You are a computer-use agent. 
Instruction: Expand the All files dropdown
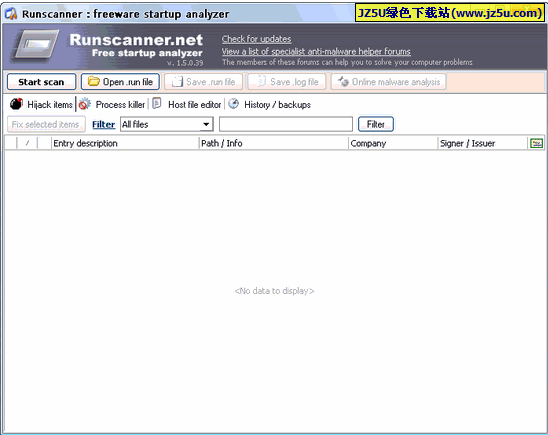click(x=206, y=124)
